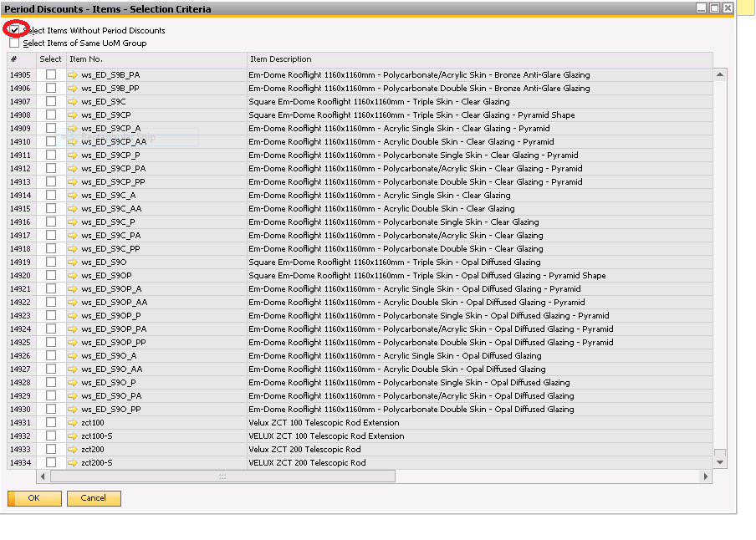The height and width of the screenshot is (540, 756).
Task: Open arrow link of ws_ED_S9OP_P
Action: click(x=72, y=316)
